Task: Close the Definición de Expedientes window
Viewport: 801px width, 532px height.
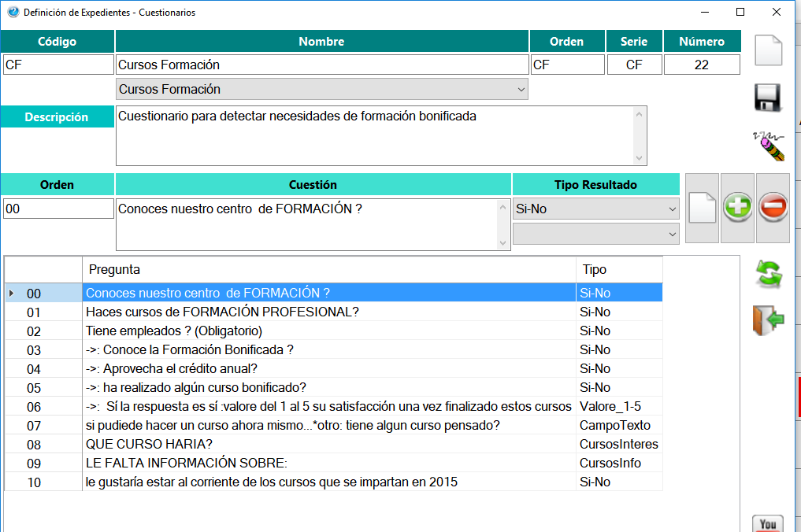Action: pyautogui.click(x=777, y=12)
